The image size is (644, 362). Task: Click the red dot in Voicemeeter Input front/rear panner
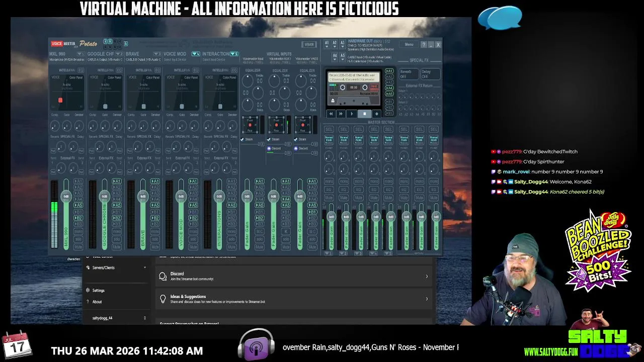tap(250, 125)
